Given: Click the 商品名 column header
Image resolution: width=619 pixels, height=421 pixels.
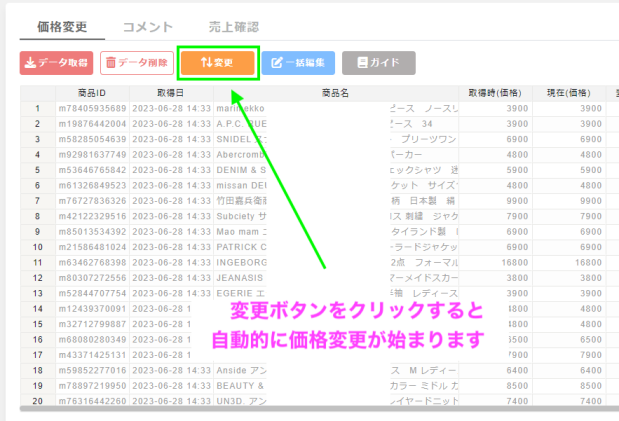Looking at the screenshot, I should pos(335,93).
